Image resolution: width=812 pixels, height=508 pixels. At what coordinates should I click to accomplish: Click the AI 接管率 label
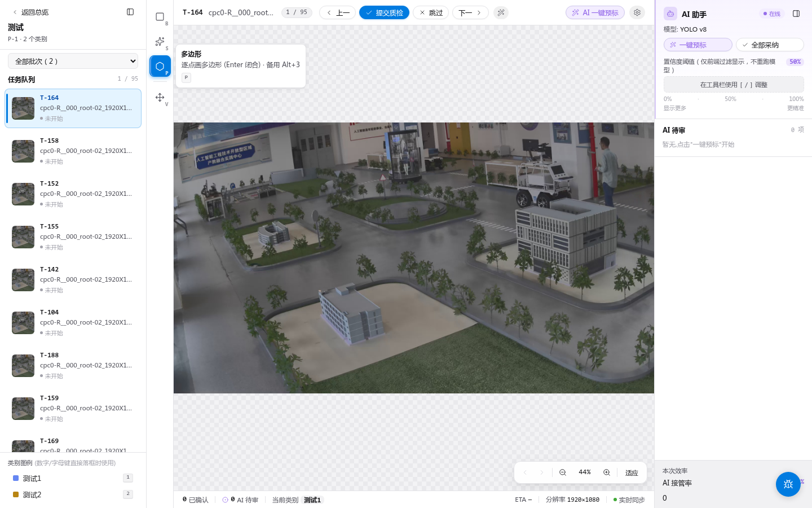677,483
